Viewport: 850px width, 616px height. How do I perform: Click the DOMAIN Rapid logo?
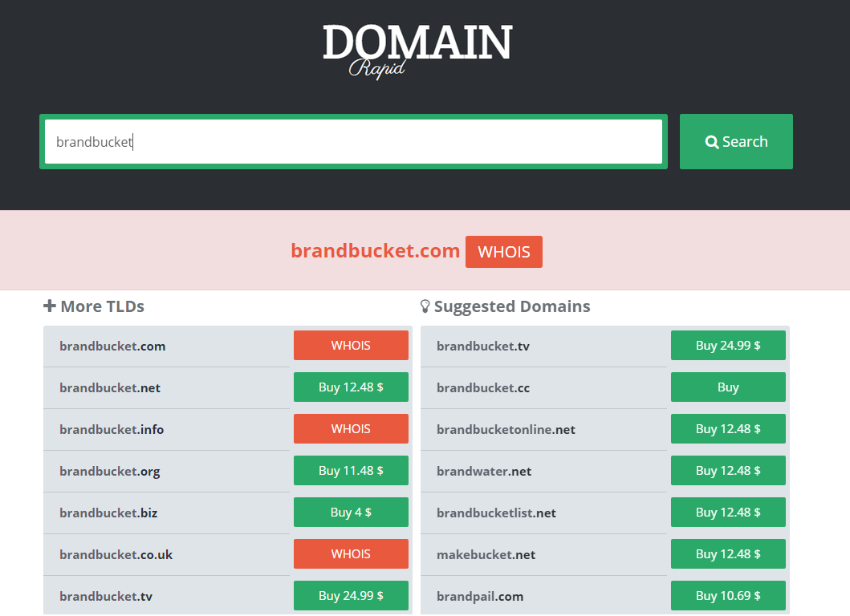click(x=417, y=50)
